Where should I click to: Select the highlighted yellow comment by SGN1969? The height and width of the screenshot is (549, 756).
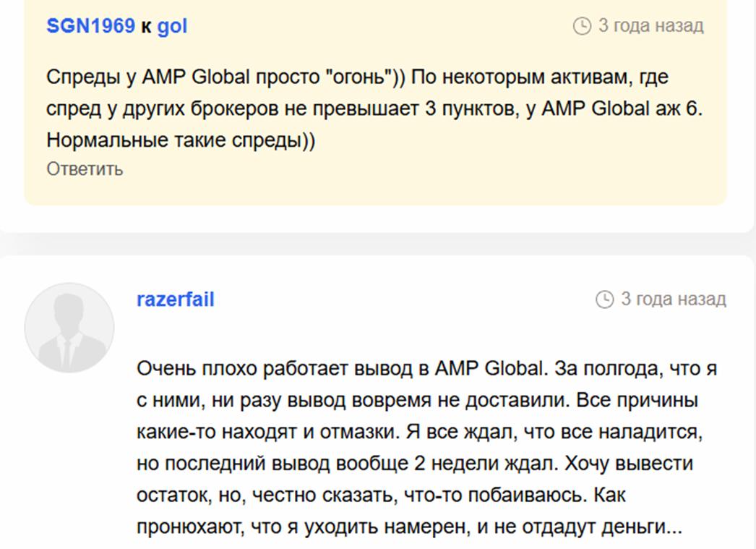point(376,101)
